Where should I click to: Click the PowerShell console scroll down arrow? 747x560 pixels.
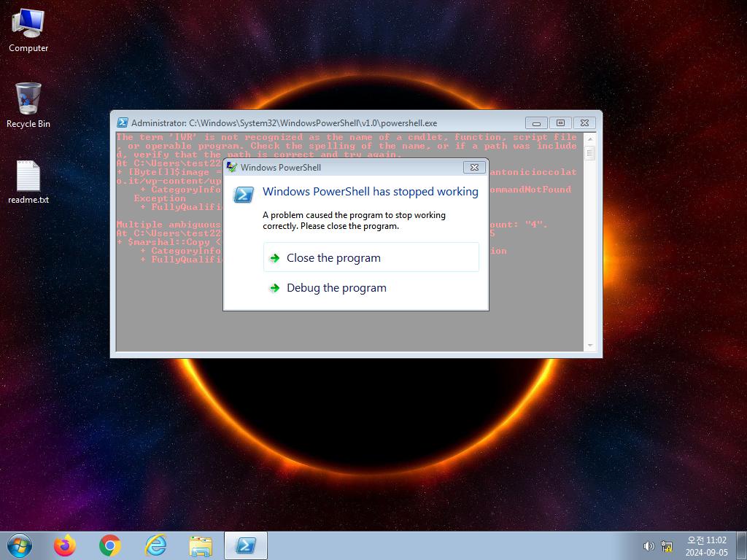pos(589,345)
